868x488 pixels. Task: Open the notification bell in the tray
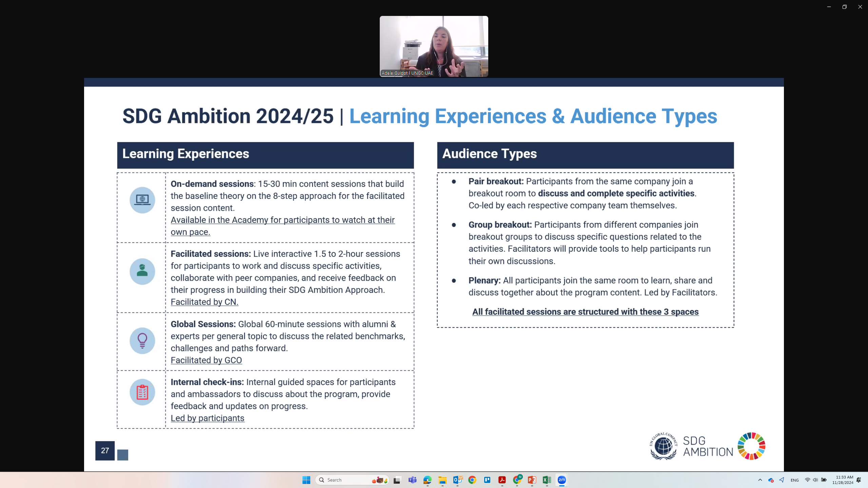tap(859, 480)
